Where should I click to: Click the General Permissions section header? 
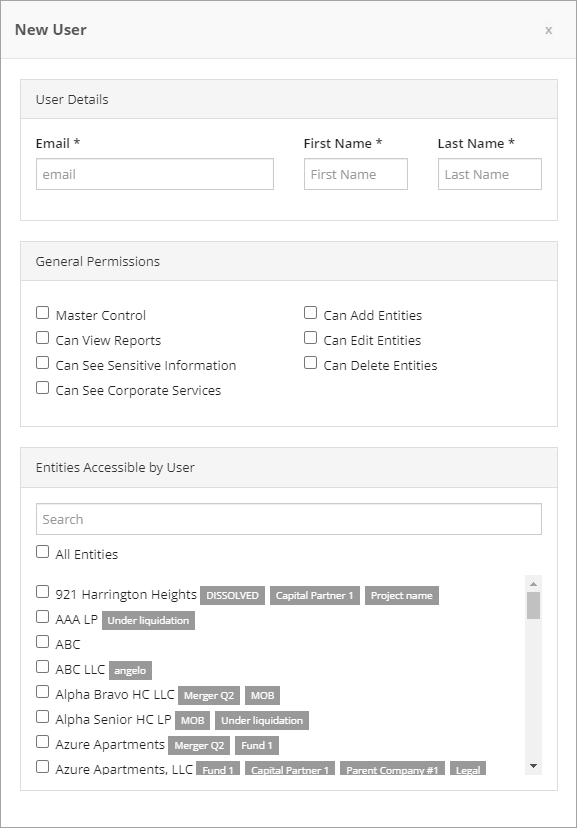point(289,261)
